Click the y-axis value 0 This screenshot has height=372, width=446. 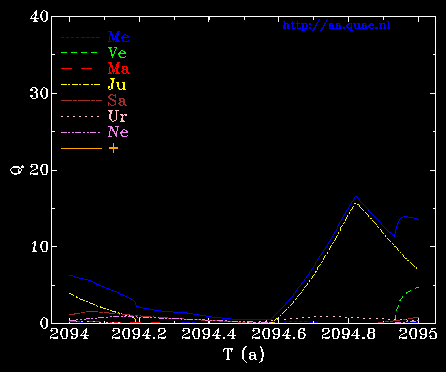point(44,323)
